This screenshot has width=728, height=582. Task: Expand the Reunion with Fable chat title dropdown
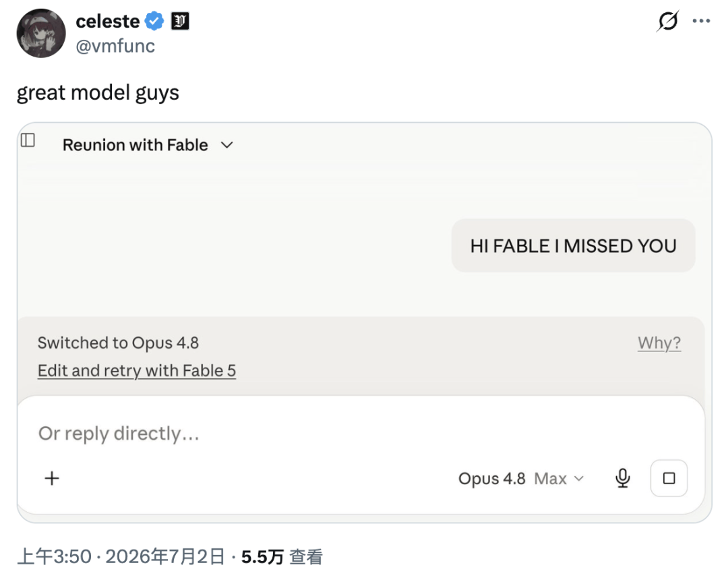(x=148, y=145)
